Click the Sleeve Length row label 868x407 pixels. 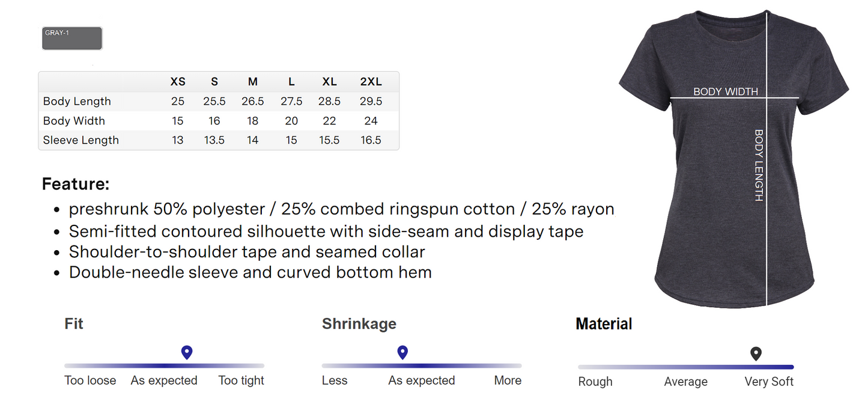click(81, 140)
